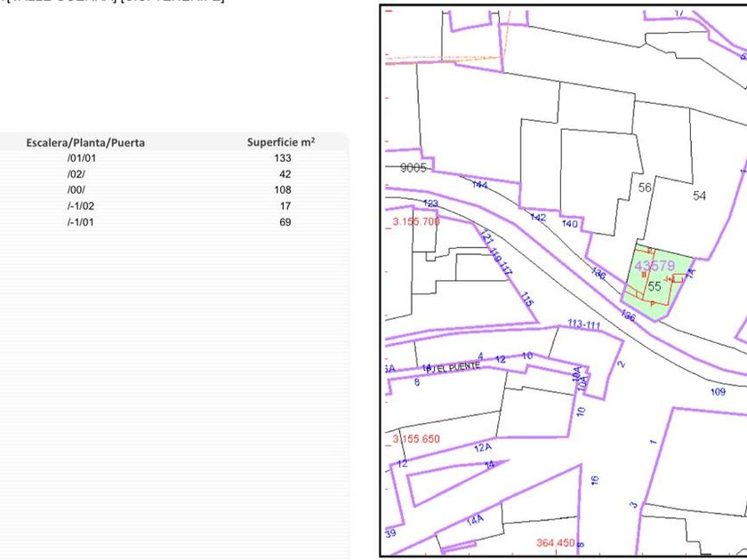This screenshot has height=560, width=747.
Task: Click street number 1A beside parcel 55
Action: (690, 274)
